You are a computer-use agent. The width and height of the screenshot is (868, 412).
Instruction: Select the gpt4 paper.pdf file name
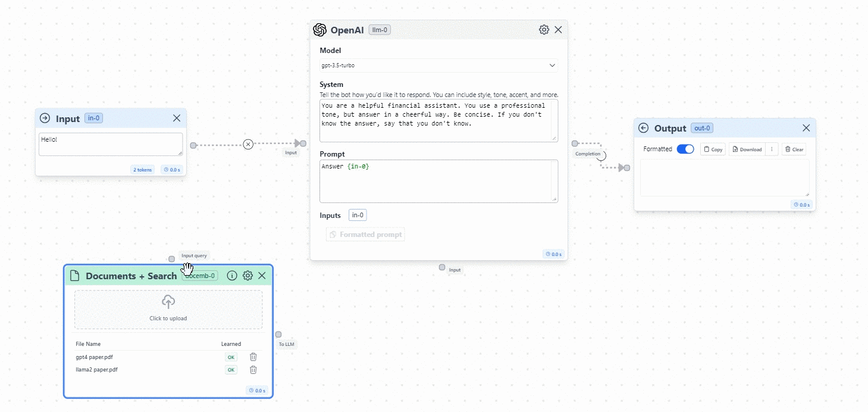click(x=94, y=357)
